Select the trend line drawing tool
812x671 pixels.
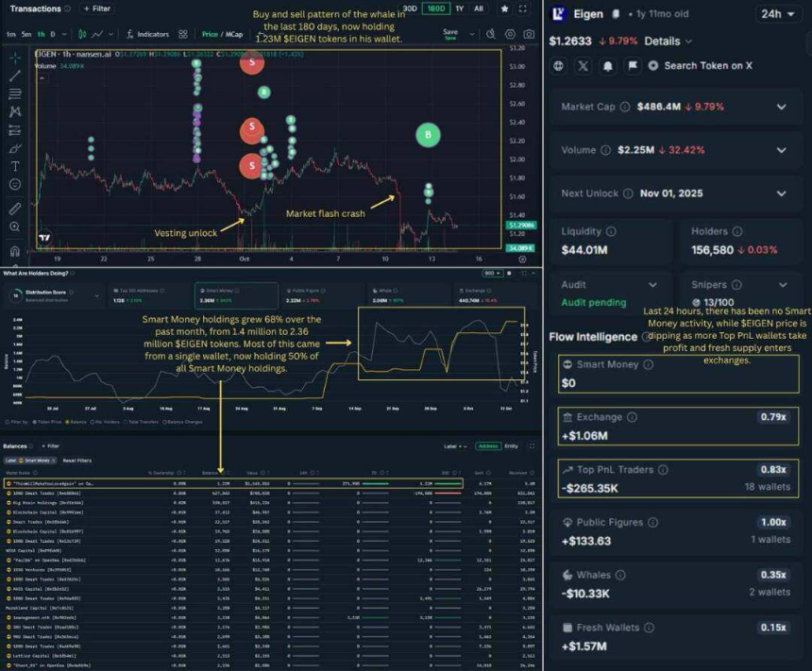point(15,75)
